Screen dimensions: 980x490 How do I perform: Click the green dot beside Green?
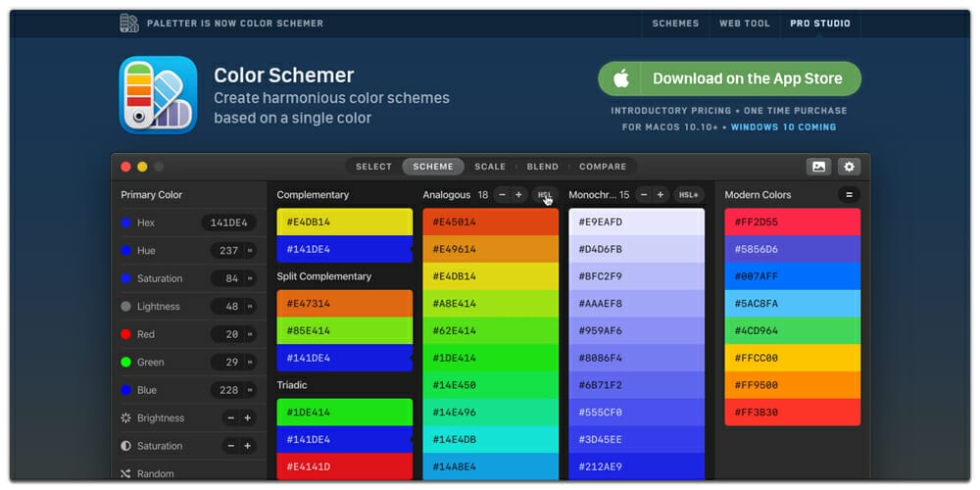125,362
